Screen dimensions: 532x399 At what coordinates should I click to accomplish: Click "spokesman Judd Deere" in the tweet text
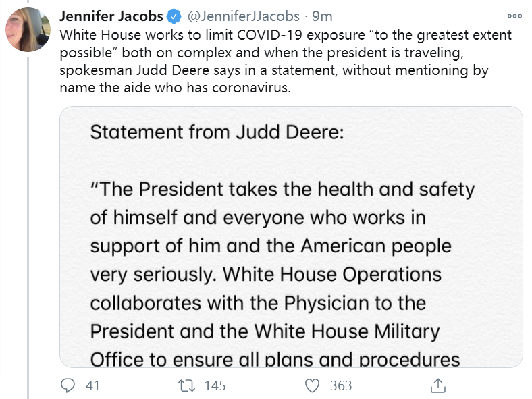[x=118, y=70]
